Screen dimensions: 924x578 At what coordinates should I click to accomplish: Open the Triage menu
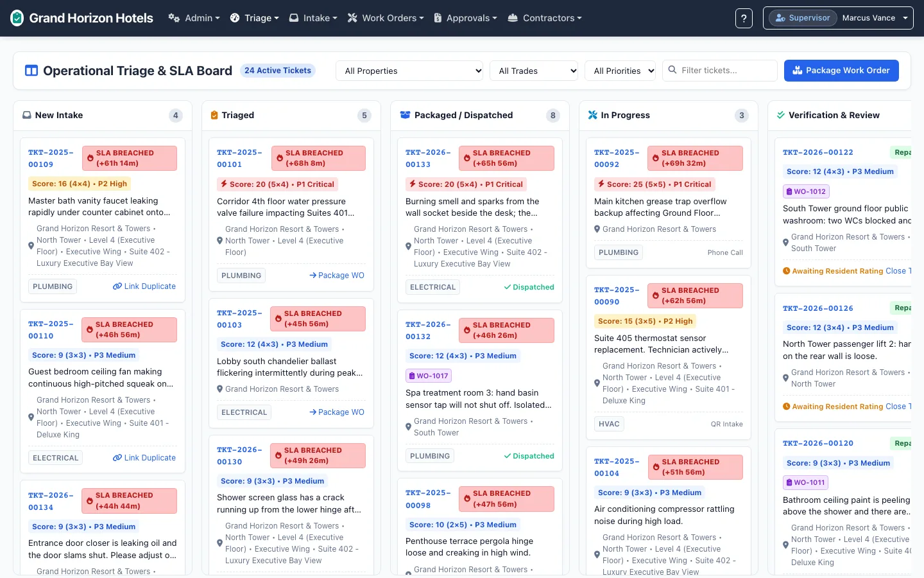(x=255, y=18)
